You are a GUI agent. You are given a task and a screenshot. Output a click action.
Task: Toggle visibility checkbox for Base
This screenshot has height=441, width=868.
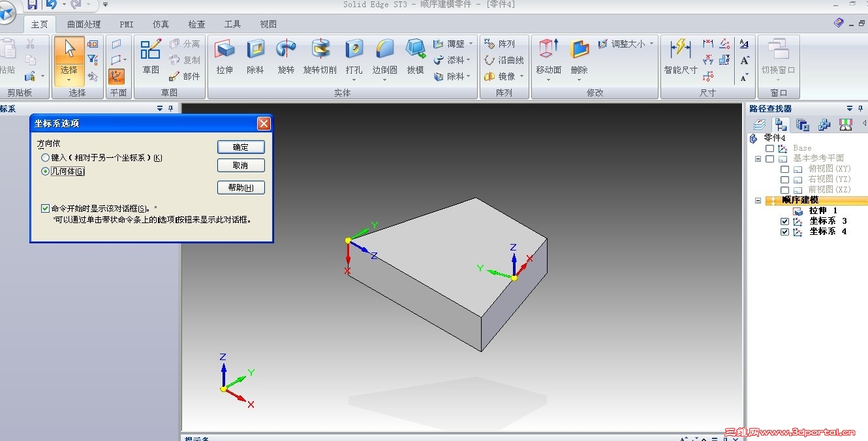click(x=769, y=148)
